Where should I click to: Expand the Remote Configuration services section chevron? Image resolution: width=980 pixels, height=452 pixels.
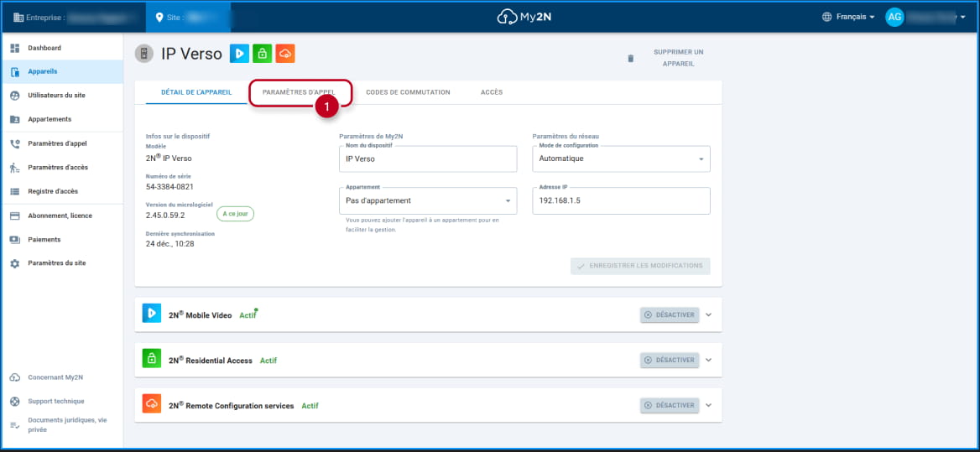pyautogui.click(x=708, y=405)
